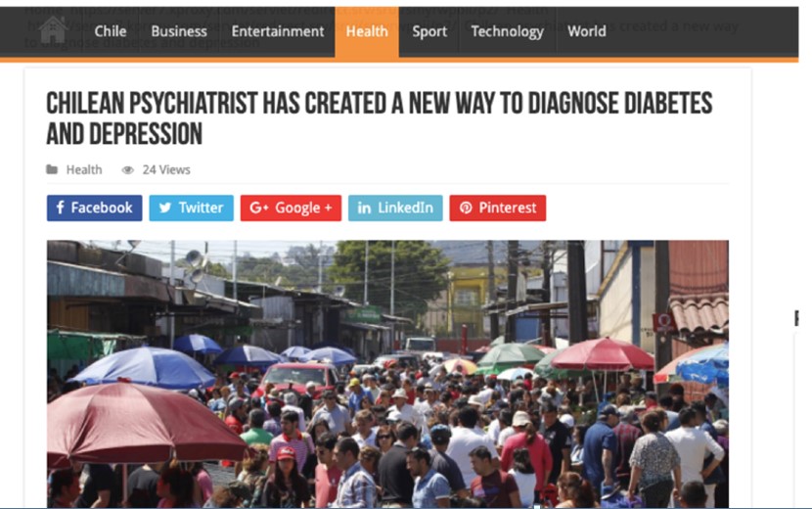Open the Sport section
The image size is (812, 509).
(429, 31)
